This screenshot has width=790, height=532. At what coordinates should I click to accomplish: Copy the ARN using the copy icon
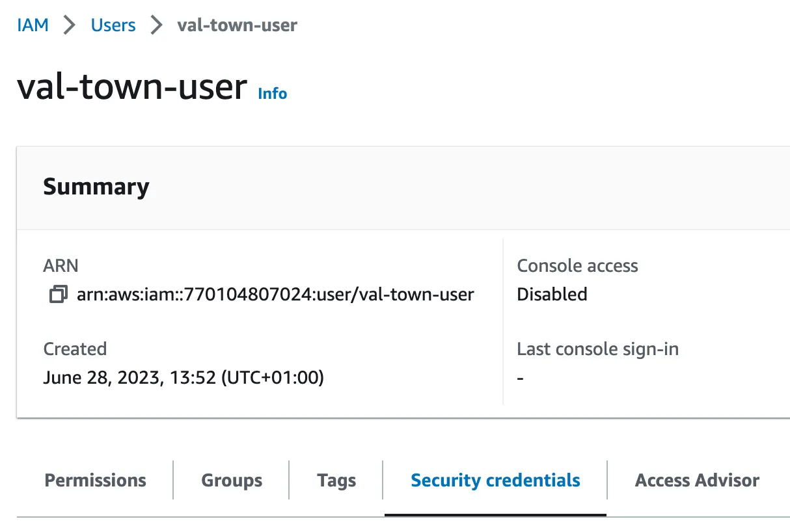[58, 295]
